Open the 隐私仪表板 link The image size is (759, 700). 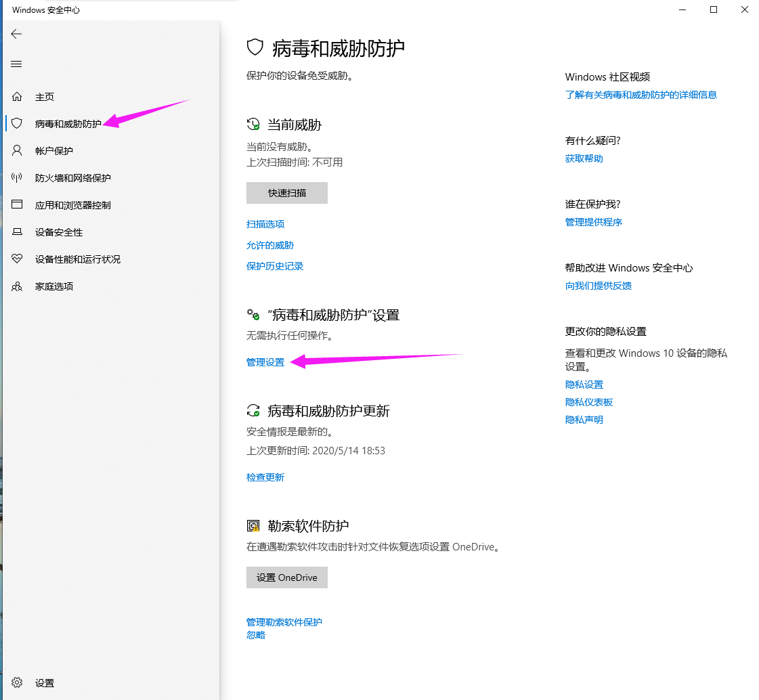coord(588,402)
